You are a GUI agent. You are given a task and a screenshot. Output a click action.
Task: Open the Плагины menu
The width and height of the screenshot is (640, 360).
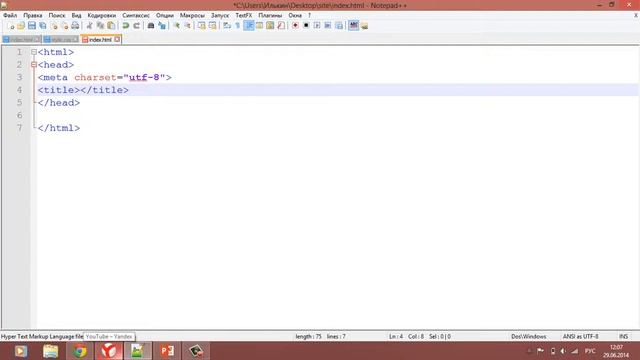click(270, 16)
